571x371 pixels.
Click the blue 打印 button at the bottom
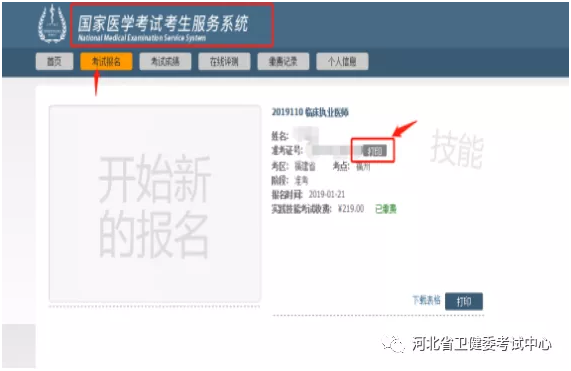coord(464,301)
